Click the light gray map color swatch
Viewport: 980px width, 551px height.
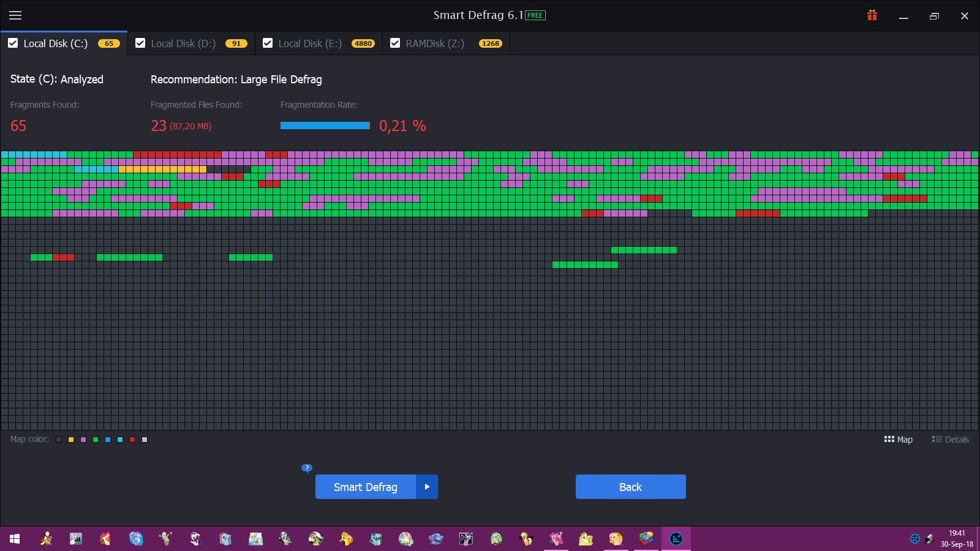tap(145, 440)
